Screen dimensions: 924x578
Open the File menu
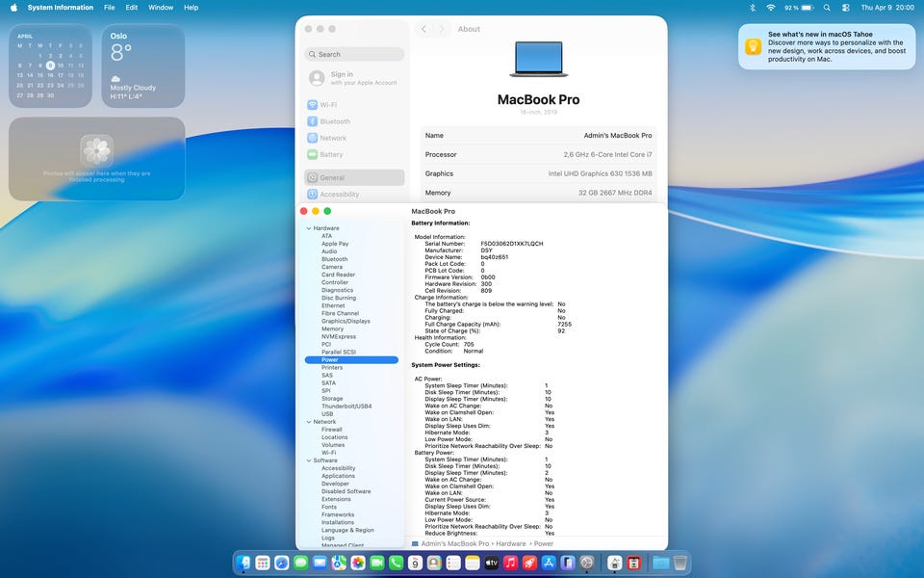109,8
